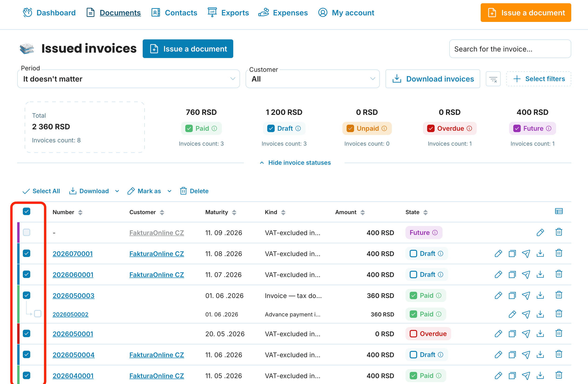
Task: Delete invoice 2026050002 using trash icon
Action: coord(559,314)
